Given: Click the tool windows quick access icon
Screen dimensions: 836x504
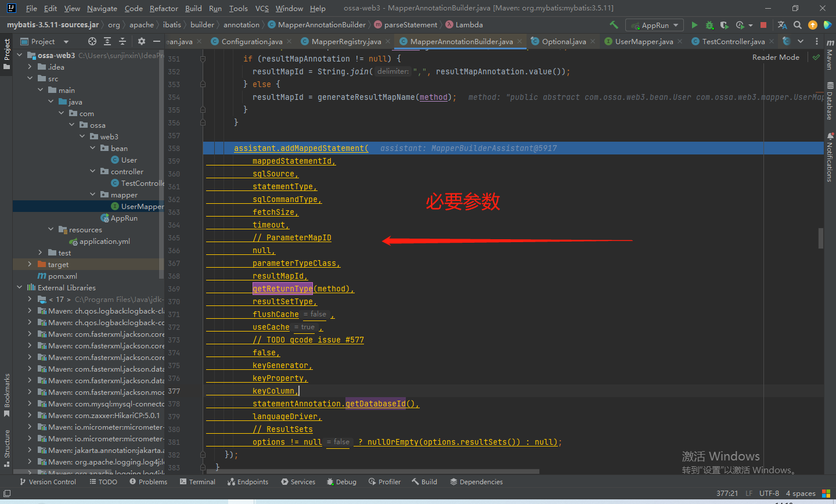Looking at the screenshot, I should (7, 494).
